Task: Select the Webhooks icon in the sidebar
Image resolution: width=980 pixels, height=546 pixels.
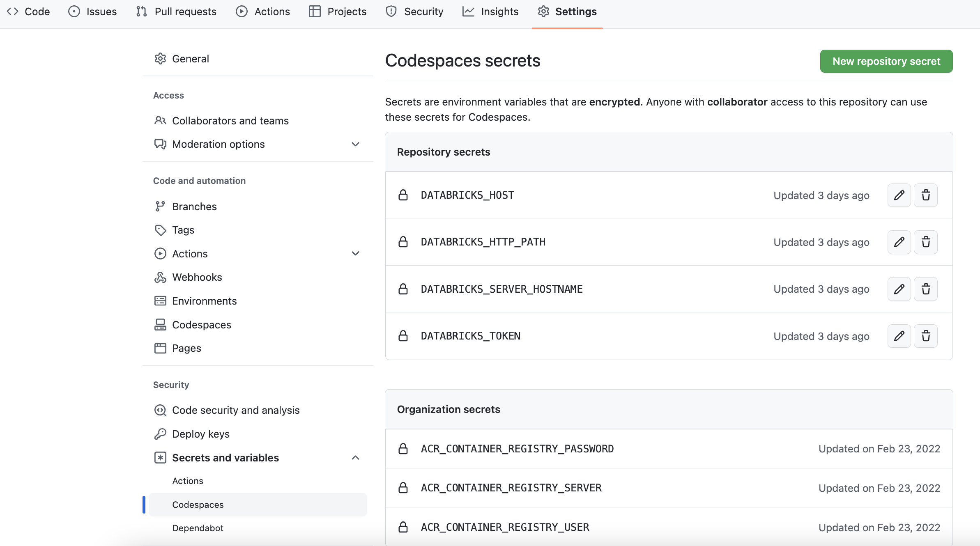Action: [x=161, y=277]
